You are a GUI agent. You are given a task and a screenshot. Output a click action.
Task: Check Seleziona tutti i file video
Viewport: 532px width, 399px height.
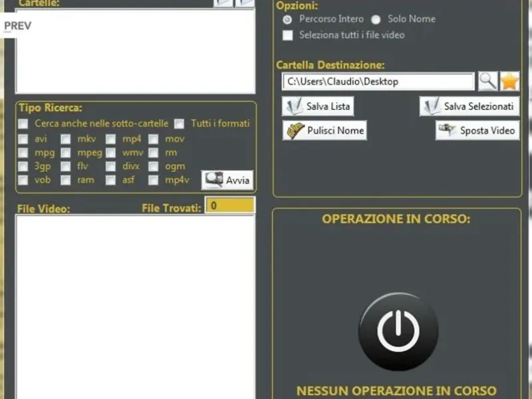coord(288,35)
